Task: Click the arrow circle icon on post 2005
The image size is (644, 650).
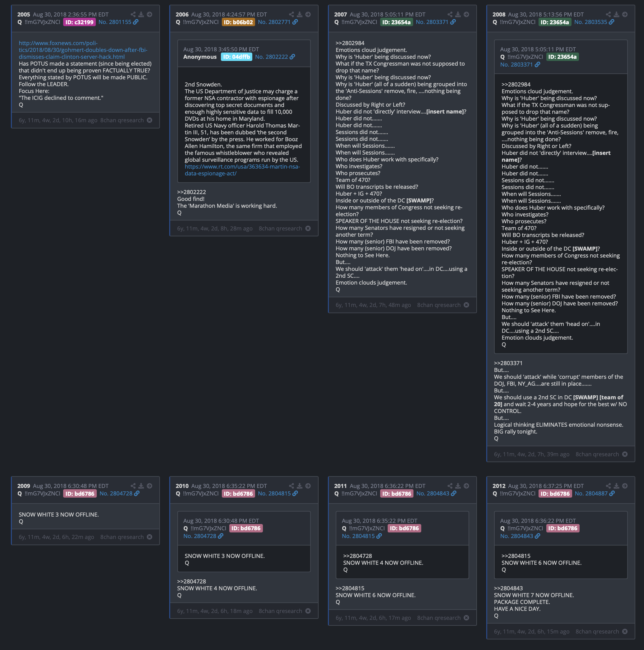Action: [x=149, y=15]
